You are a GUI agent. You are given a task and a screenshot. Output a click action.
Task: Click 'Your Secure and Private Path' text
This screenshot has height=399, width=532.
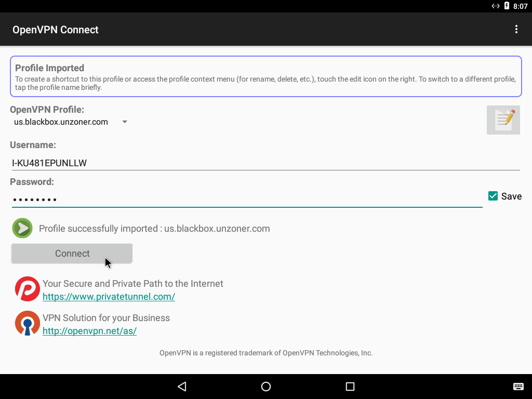click(132, 284)
